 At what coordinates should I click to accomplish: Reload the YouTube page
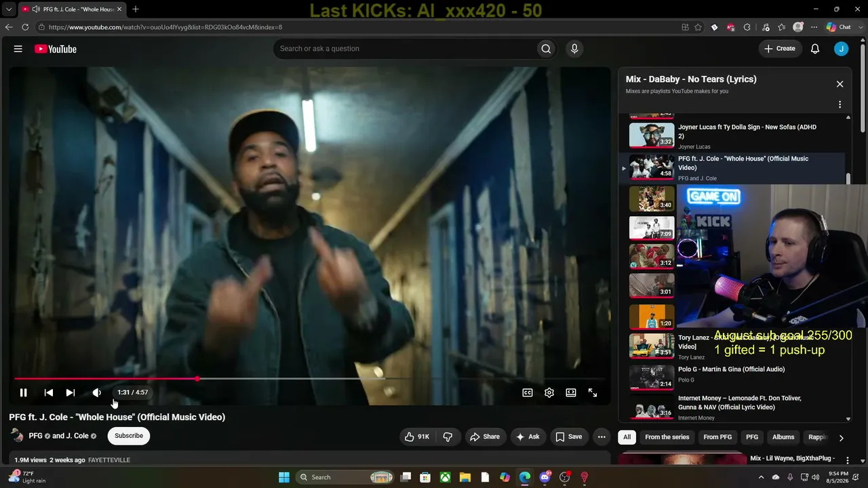[25, 27]
